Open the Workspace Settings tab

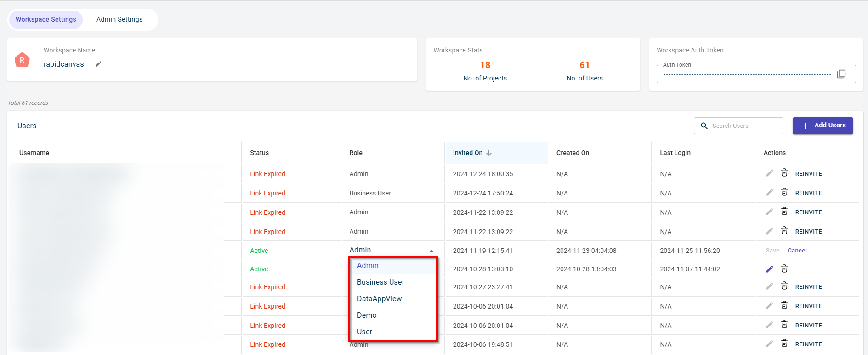tap(46, 20)
